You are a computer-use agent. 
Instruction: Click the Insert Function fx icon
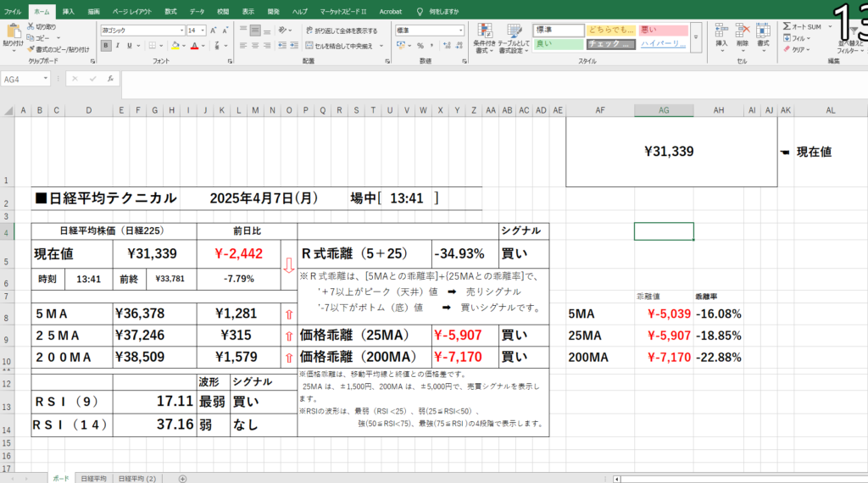point(110,79)
